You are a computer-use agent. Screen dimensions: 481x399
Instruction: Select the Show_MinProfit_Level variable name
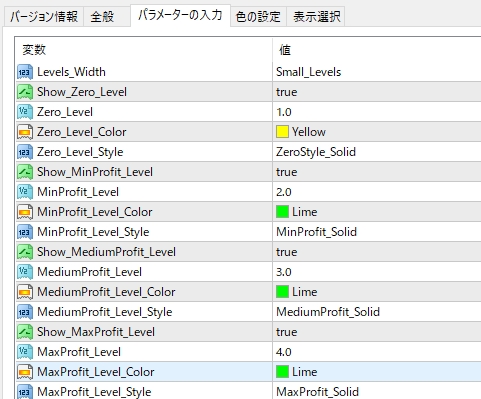pos(95,172)
